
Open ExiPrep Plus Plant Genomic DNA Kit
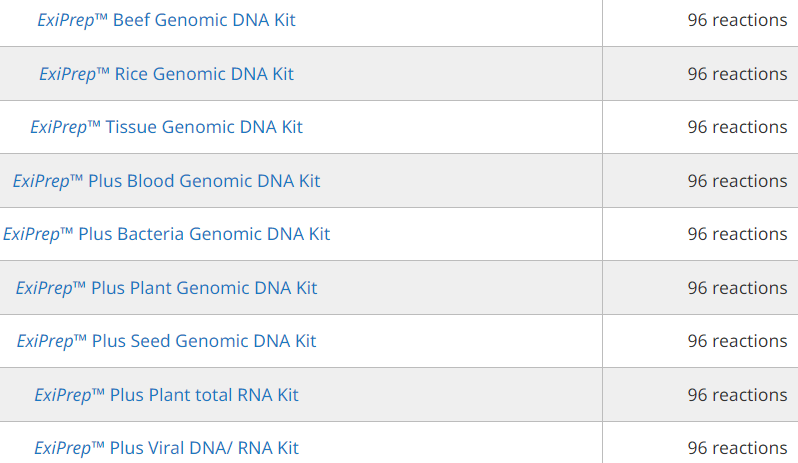166,288
